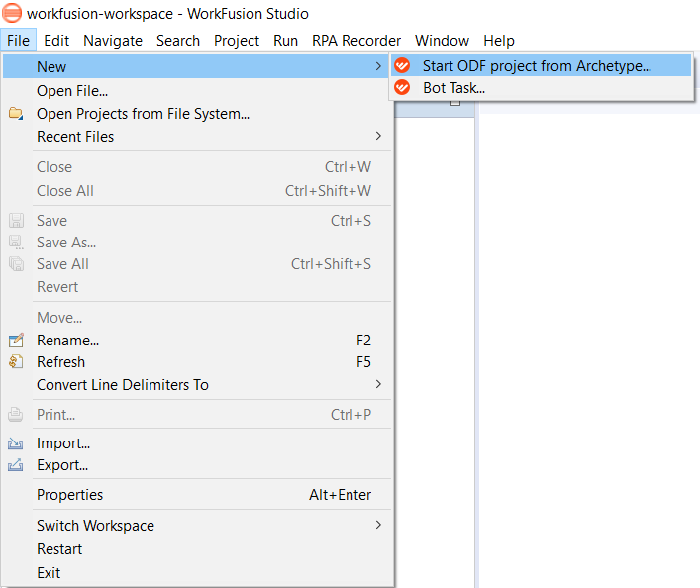
Task: Select the Revert menu entry
Action: coord(196,287)
